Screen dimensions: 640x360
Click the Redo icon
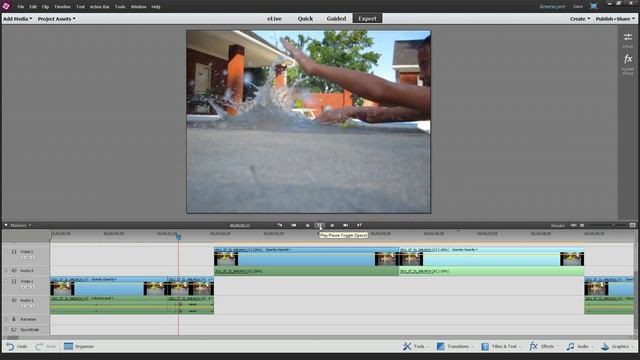[x=39, y=347]
